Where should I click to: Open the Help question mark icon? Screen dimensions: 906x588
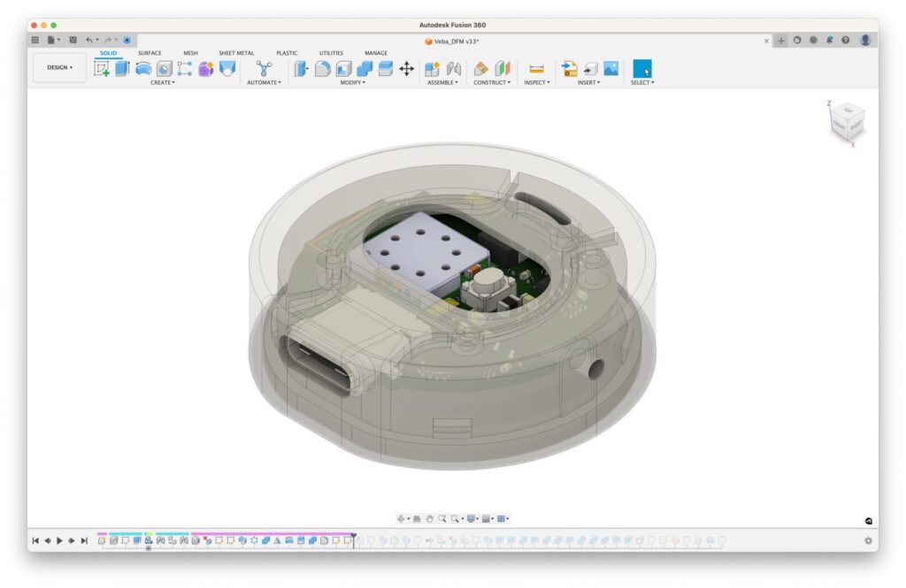click(845, 40)
